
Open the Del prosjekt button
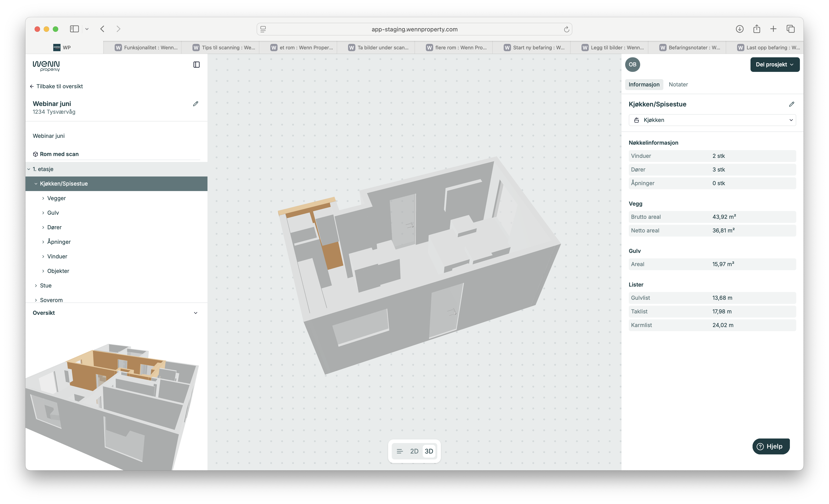click(x=774, y=65)
